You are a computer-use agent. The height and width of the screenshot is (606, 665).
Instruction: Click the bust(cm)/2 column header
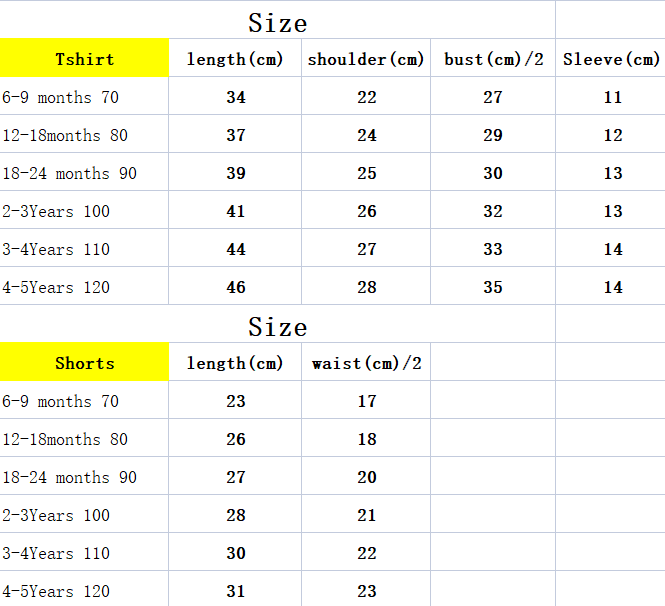pyautogui.click(x=493, y=58)
